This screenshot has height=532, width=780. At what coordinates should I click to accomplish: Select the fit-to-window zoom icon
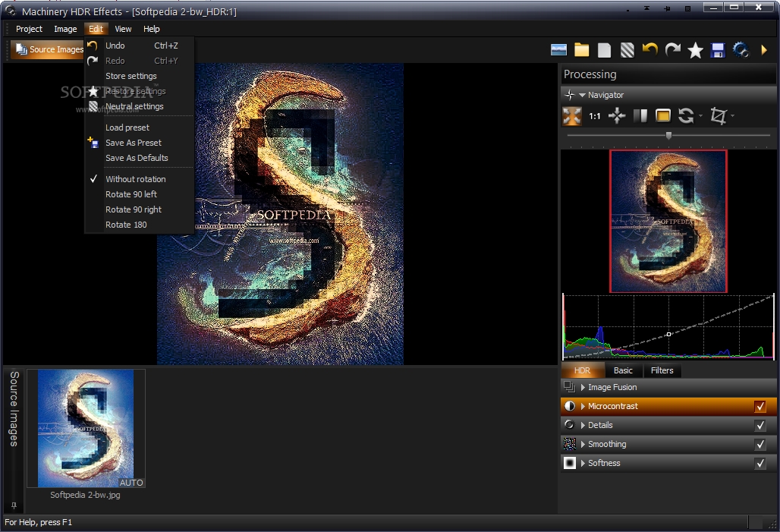pyautogui.click(x=571, y=116)
